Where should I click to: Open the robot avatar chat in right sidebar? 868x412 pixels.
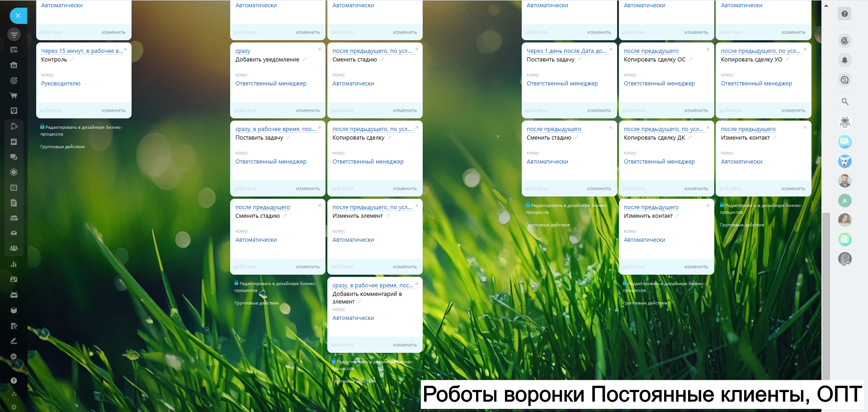[x=844, y=122]
